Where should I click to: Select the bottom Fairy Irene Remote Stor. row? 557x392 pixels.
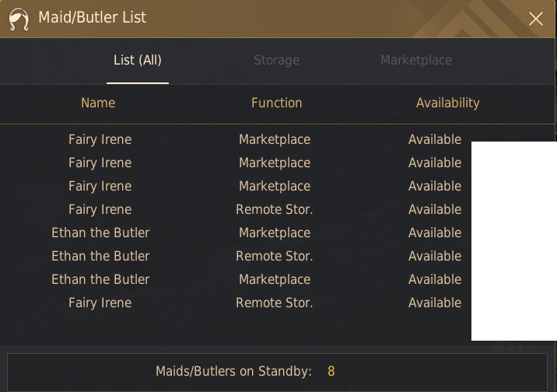click(234, 303)
